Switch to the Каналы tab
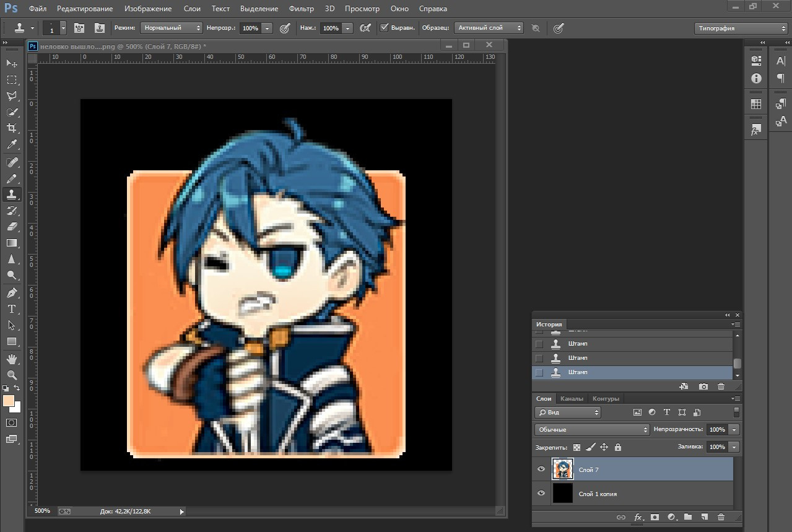This screenshot has height=532, width=792. point(572,399)
